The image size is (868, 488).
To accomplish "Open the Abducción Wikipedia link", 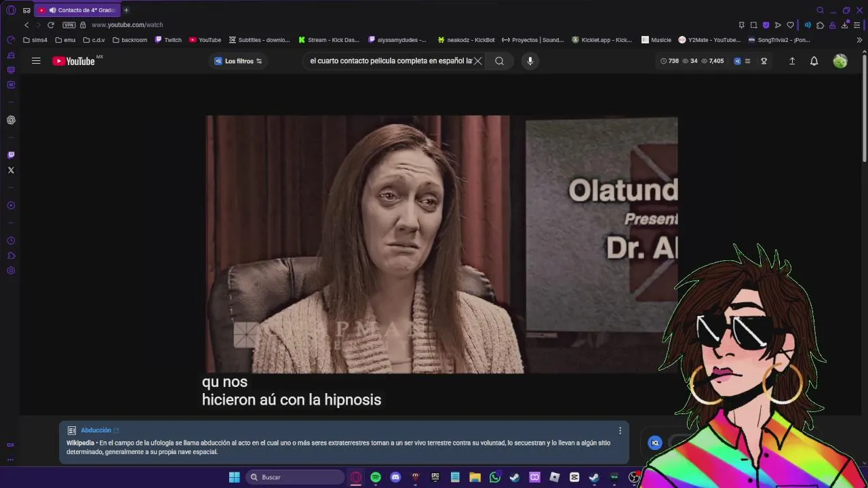I will click(100, 430).
